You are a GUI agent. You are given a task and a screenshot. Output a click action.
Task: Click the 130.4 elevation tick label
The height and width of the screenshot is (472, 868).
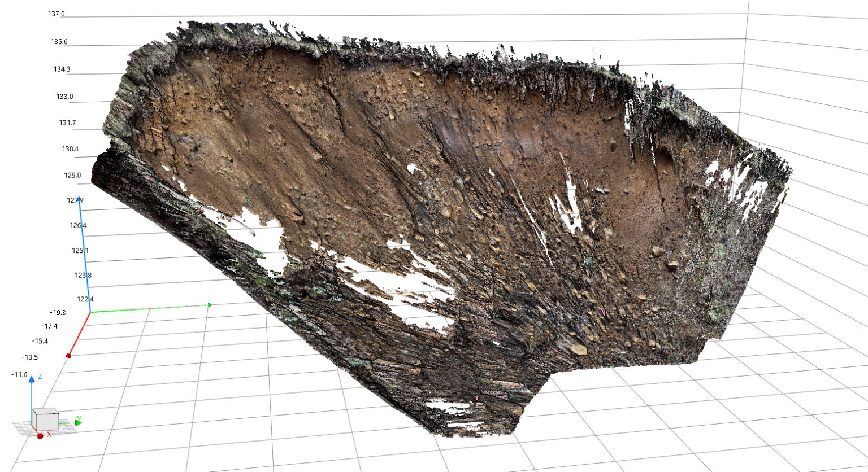[x=70, y=149]
